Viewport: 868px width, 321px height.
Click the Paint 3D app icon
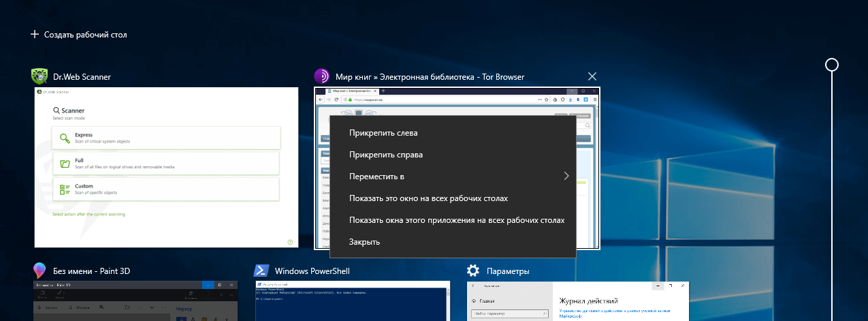39,271
